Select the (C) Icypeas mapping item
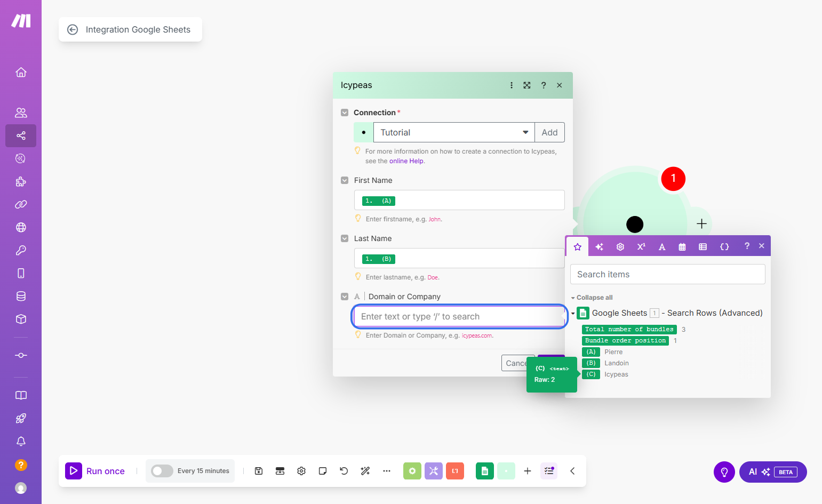 point(591,374)
